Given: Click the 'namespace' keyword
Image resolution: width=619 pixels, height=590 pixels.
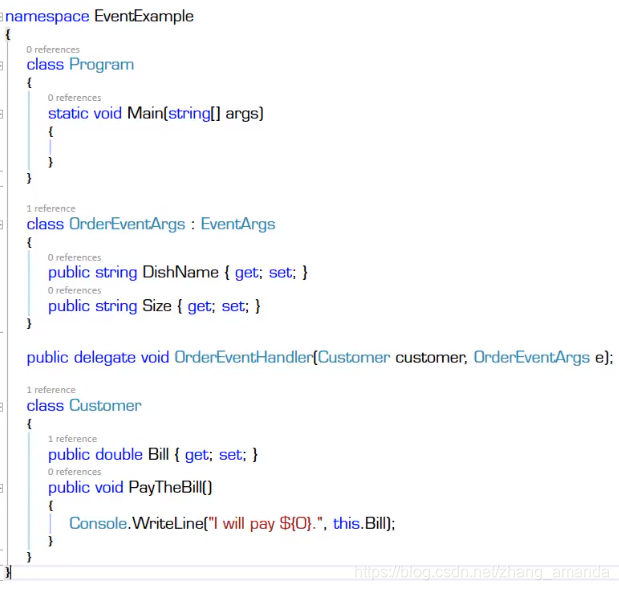Looking at the screenshot, I should [x=47, y=17].
